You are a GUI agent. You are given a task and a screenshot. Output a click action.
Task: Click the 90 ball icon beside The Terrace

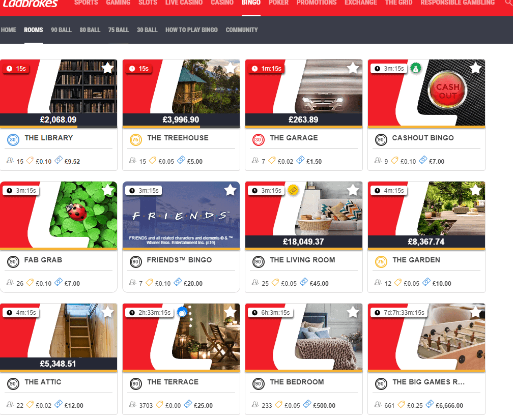135,383
